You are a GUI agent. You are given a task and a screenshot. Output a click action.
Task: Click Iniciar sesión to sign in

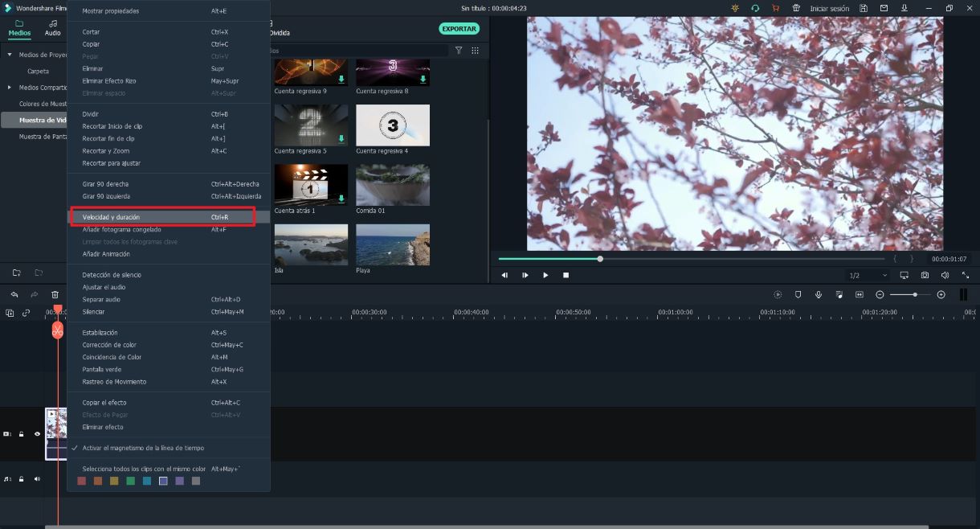coord(829,9)
